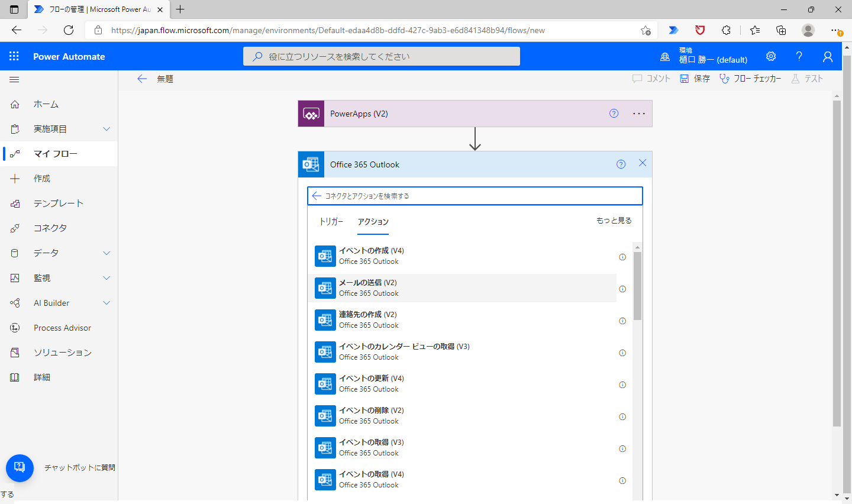Open テンプレート in the sidebar

tap(59, 203)
